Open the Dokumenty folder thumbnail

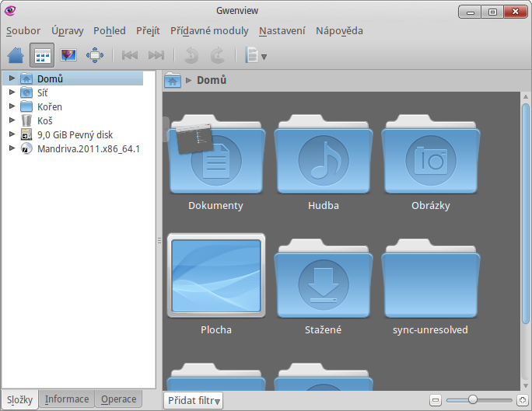click(x=216, y=155)
